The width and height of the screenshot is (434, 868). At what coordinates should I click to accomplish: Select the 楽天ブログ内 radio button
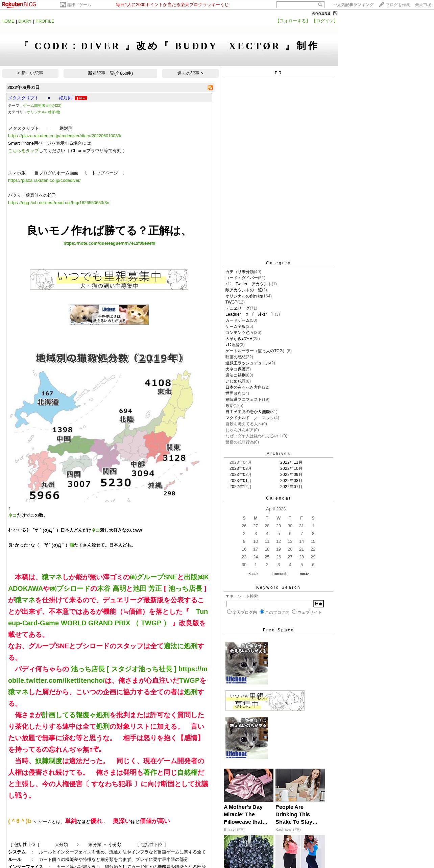tap(229, 611)
